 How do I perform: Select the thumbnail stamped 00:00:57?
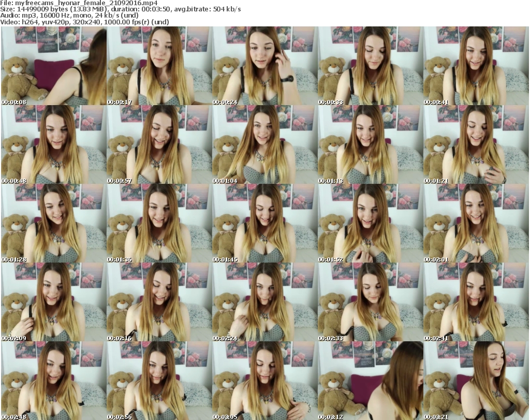pyautogui.click(x=159, y=144)
